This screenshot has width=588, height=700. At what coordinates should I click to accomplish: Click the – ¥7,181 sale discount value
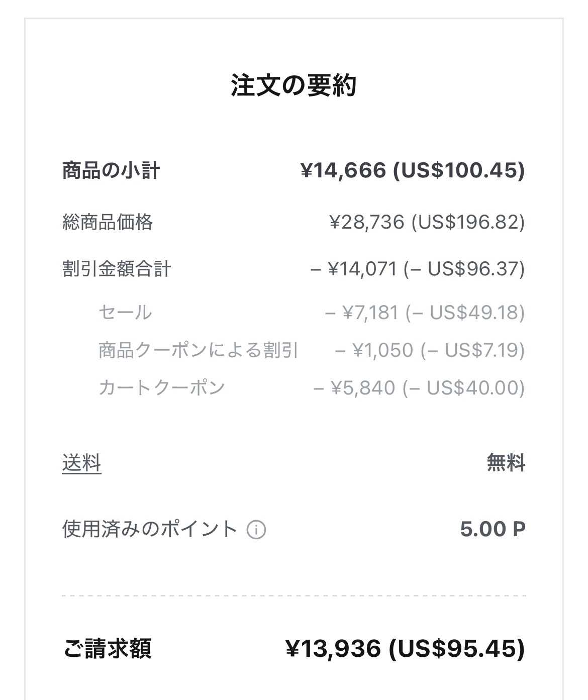(x=424, y=312)
